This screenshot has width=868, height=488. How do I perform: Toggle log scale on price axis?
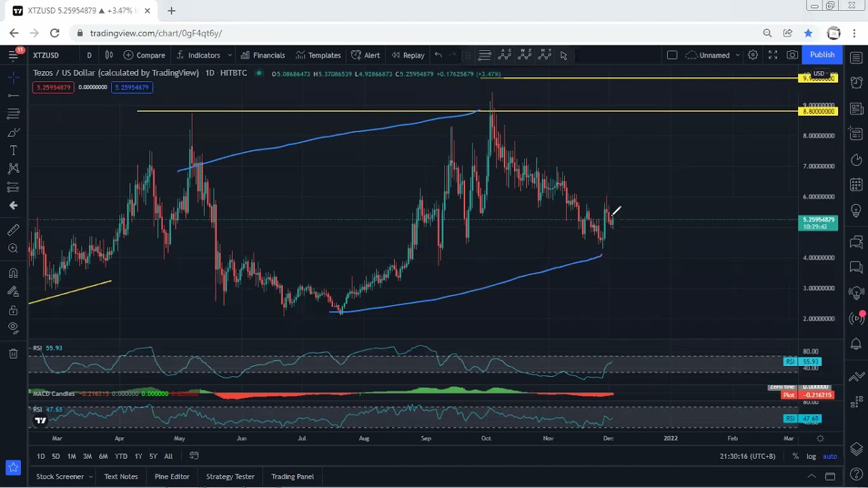pos(812,456)
